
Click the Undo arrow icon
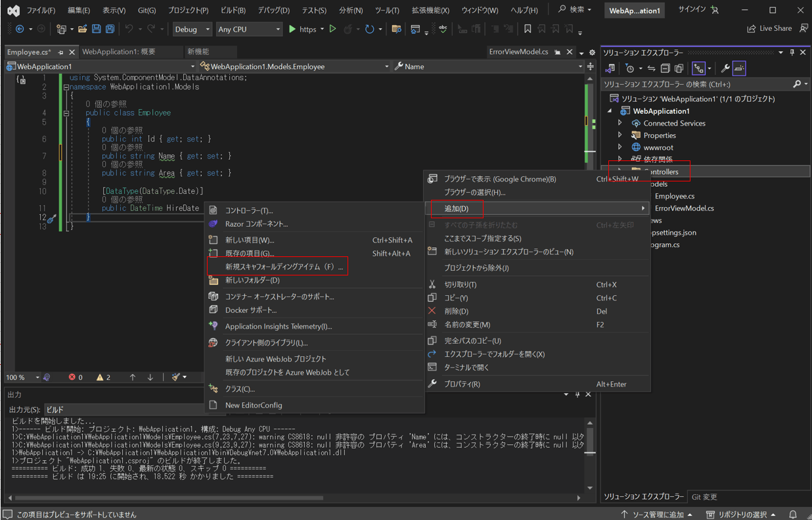pyautogui.click(x=129, y=29)
